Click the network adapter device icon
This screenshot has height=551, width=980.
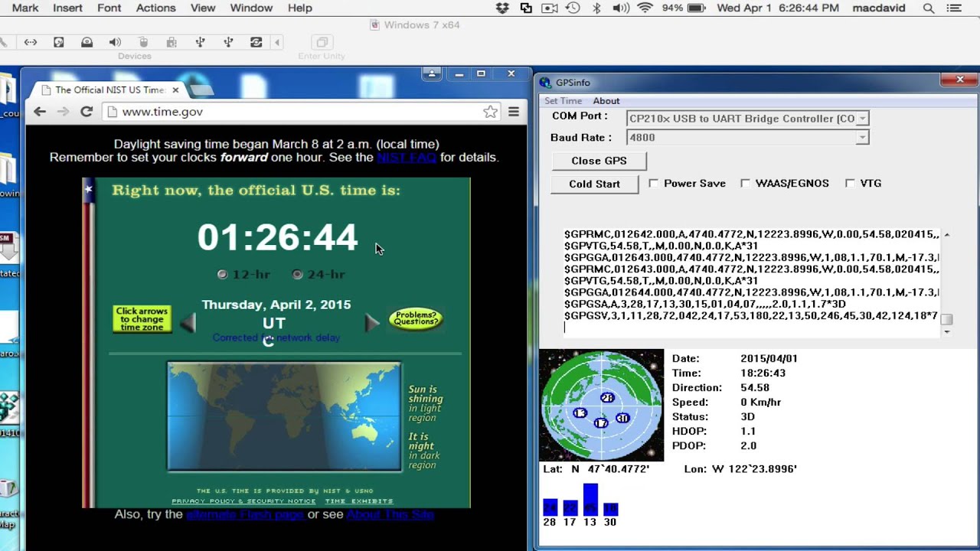point(31,42)
